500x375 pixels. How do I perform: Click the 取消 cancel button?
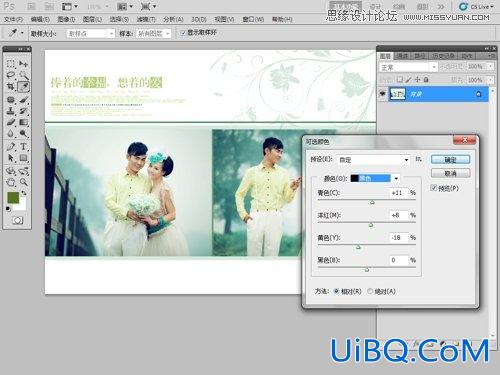click(450, 173)
